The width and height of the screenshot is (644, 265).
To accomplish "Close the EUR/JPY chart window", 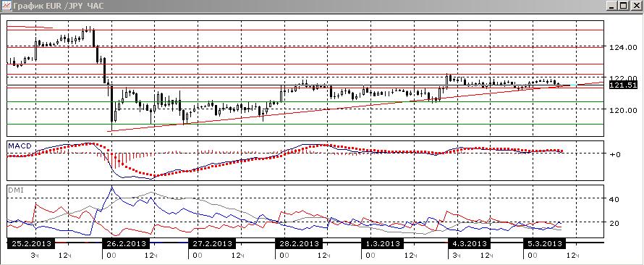I will coord(636,6).
